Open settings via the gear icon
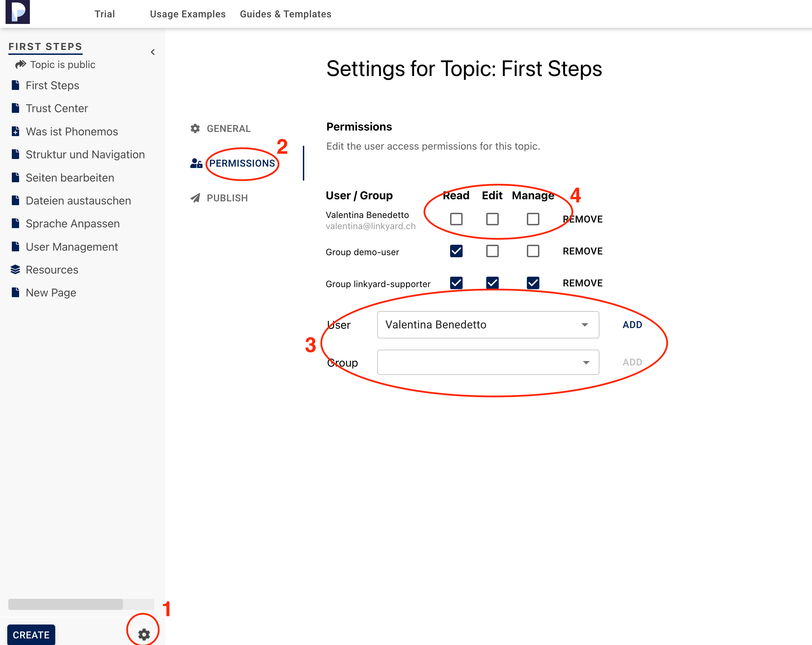The image size is (812, 645). click(144, 634)
